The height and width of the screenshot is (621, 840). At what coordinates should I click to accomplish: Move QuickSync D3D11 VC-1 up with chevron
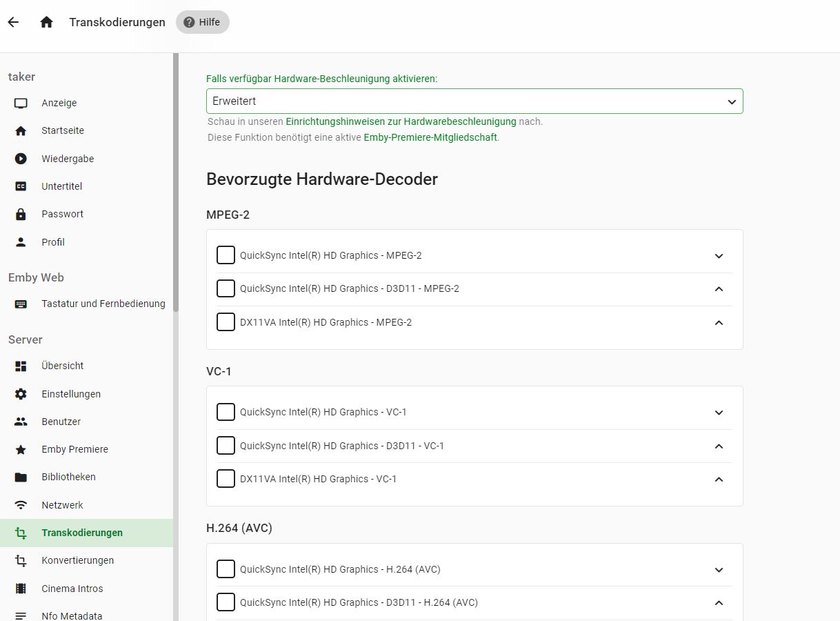click(x=719, y=446)
